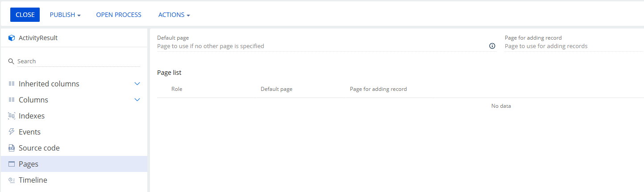Click the Events lightning icon
The height and width of the screenshot is (192, 644).
[12, 132]
